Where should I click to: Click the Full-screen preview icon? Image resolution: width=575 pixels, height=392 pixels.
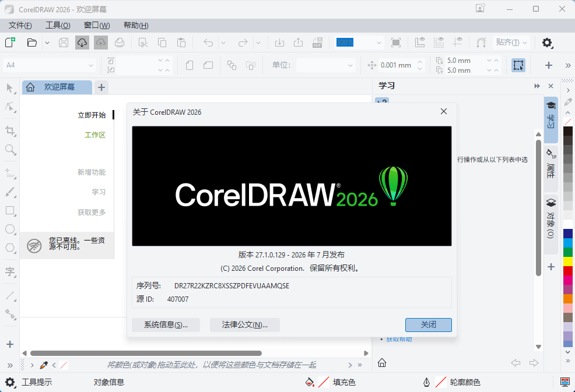396,43
